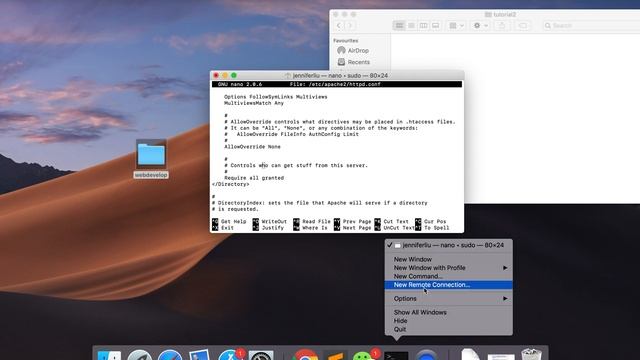The width and height of the screenshot is (640, 360).
Task: Go back in Finder window
Action: pyautogui.click(x=339, y=26)
